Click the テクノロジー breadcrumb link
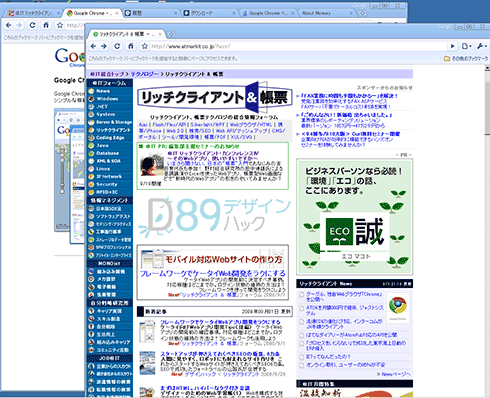Screen dimensions: 490x398 (x=144, y=74)
